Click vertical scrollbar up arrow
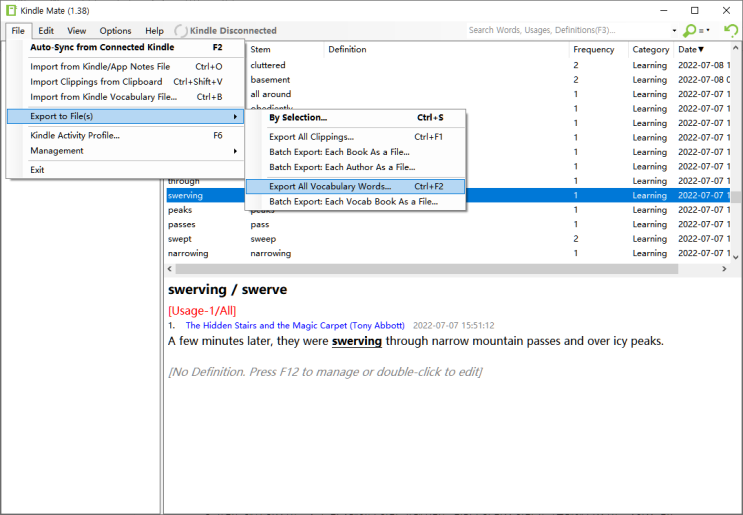Viewport: 743px width, 515px height. click(x=735, y=48)
